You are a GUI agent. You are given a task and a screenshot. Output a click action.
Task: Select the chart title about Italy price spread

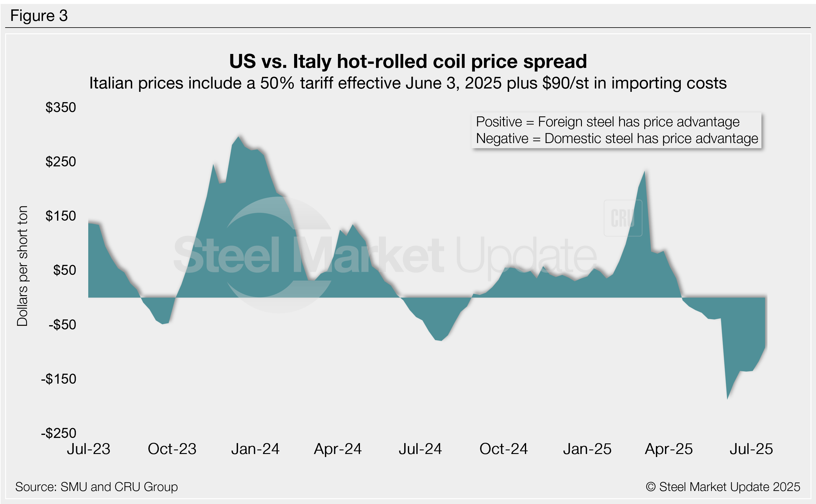coord(408,61)
